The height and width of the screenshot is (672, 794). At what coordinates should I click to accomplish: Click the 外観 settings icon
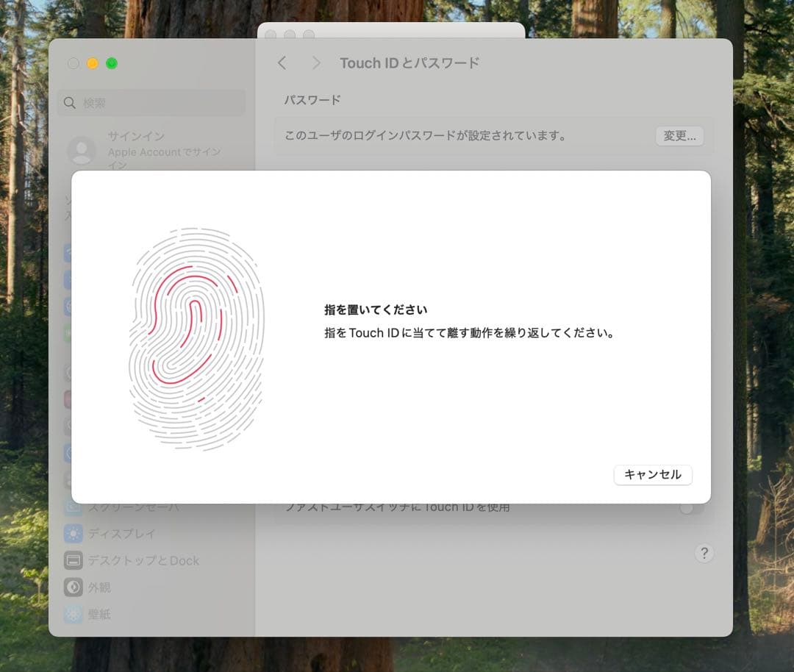74,587
